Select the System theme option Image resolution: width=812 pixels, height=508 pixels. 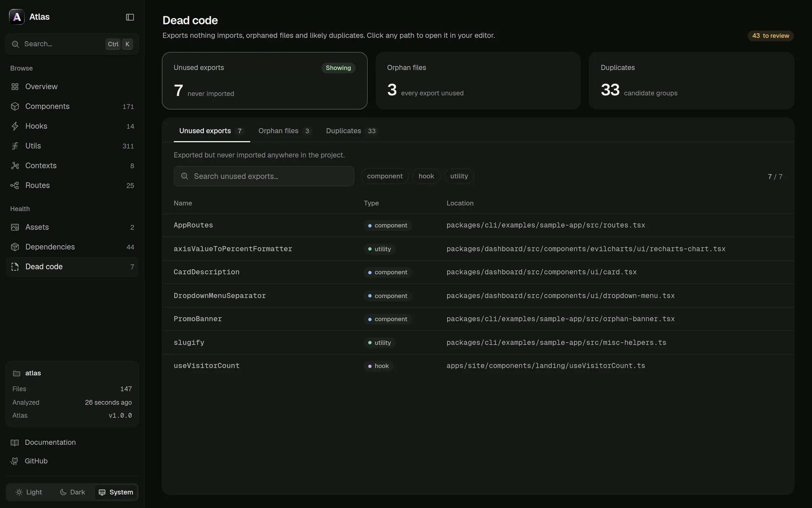click(116, 492)
